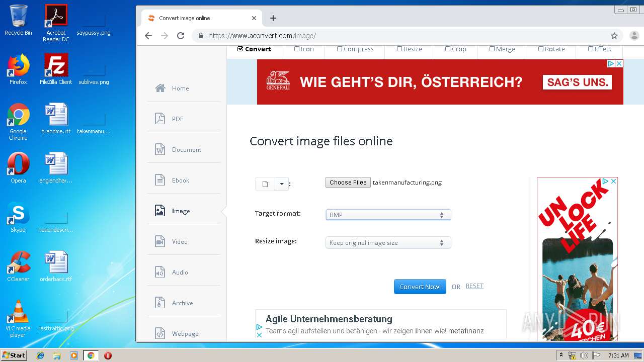Click the Convert Now! button

[420, 287]
